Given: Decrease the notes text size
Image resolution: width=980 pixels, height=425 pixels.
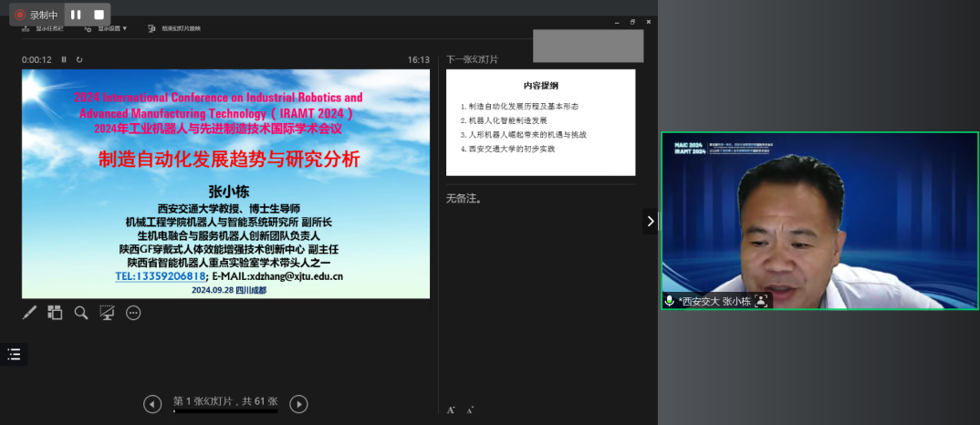Looking at the screenshot, I should (x=470, y=410).
